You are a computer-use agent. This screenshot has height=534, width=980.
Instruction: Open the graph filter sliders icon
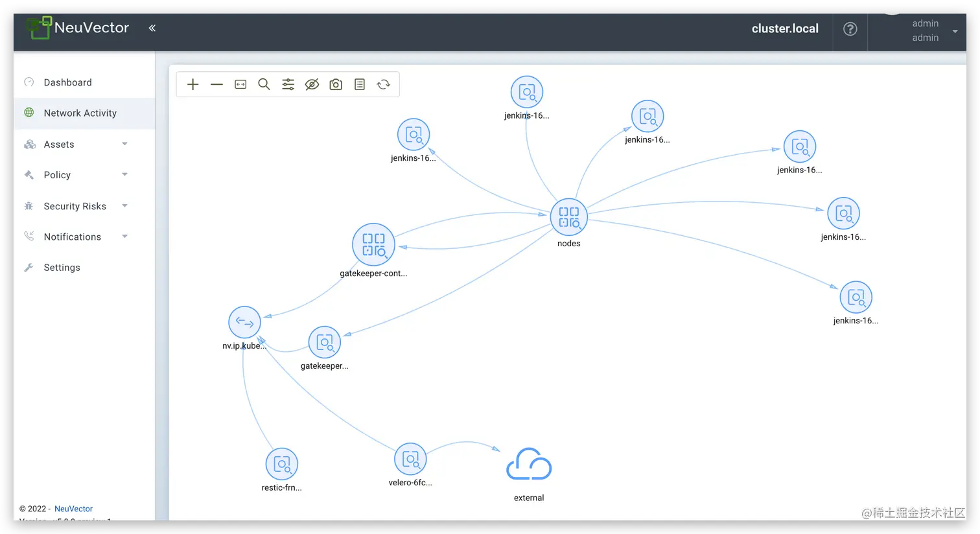pyautogui.click(x=288, y=84)
